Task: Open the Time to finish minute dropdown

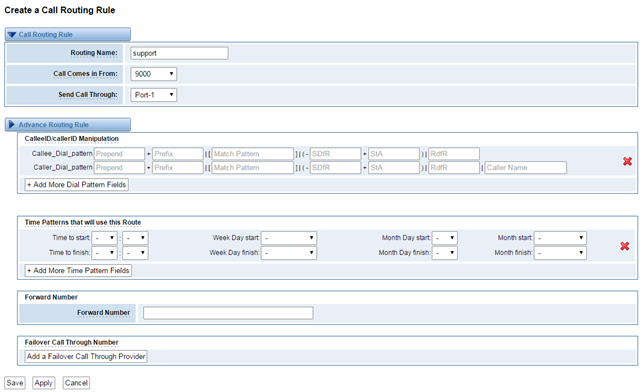Action: 135,253
